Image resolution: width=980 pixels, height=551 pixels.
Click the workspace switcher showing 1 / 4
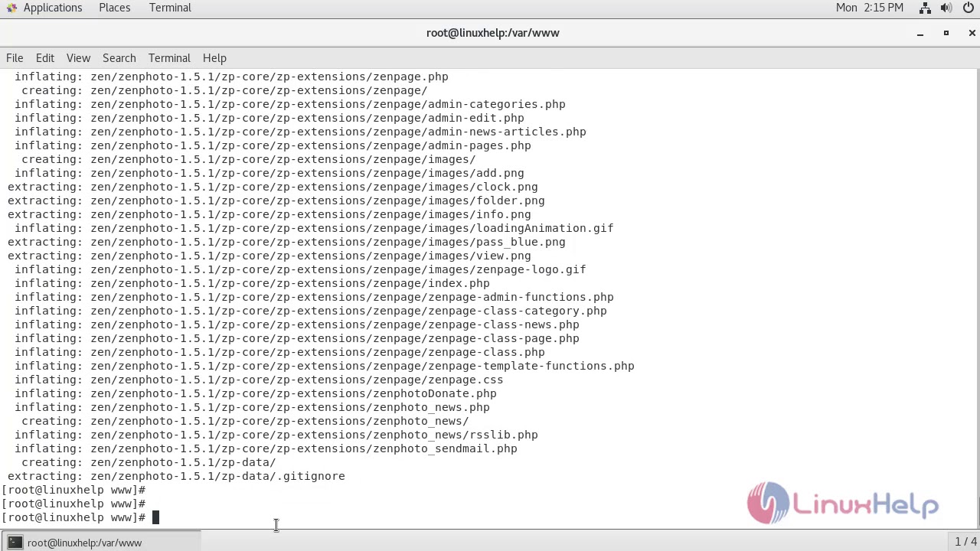966,543
